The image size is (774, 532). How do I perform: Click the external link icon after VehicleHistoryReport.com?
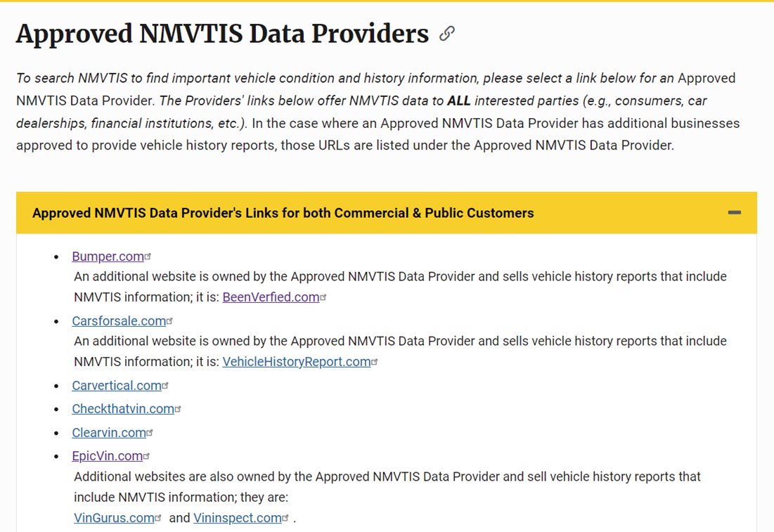375,363
